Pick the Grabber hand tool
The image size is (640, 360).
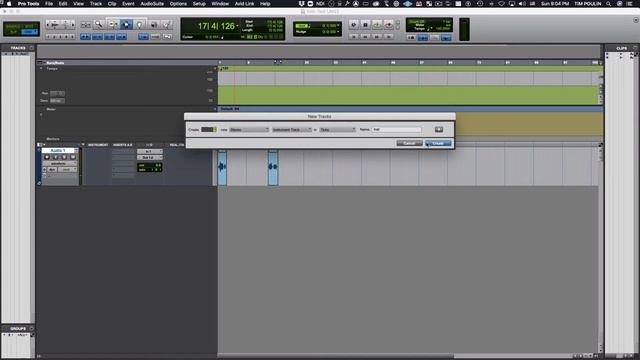point(139,25)
